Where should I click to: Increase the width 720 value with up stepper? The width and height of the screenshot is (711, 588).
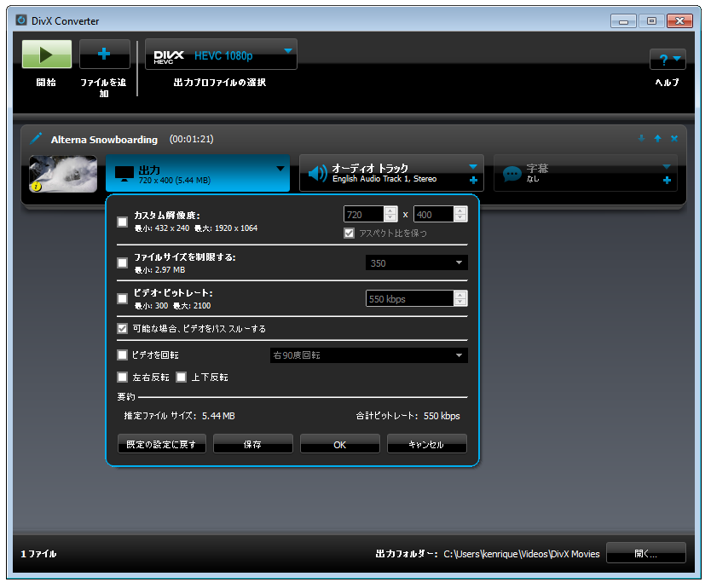[x=390, y=210]
